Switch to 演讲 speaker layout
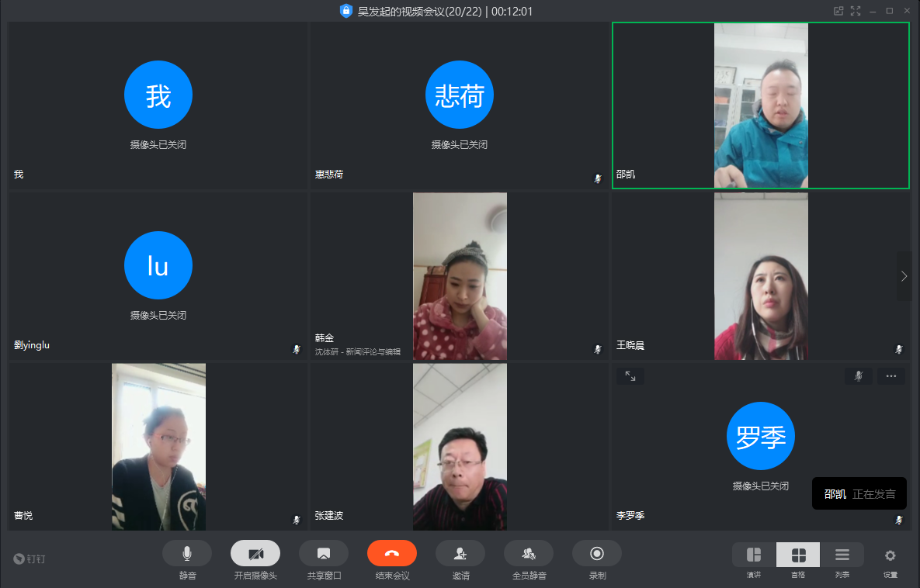This screenshot has width=920, height=588. 754,555
